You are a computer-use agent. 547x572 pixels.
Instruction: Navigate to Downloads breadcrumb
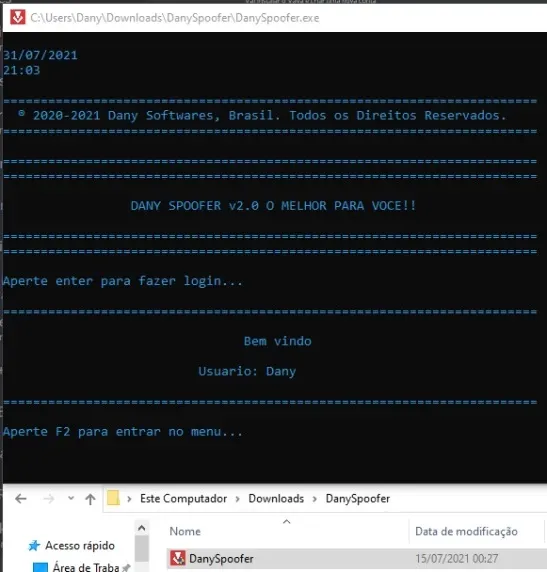point(276,498)
